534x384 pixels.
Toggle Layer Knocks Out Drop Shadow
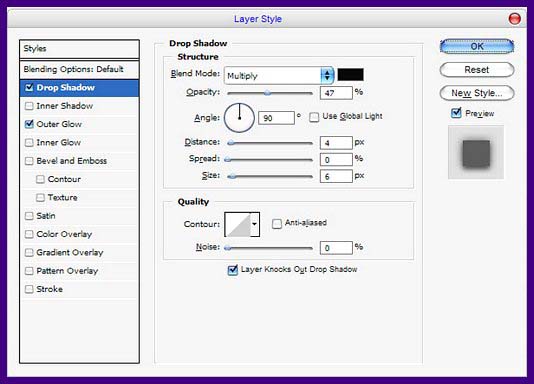point(233,270)
